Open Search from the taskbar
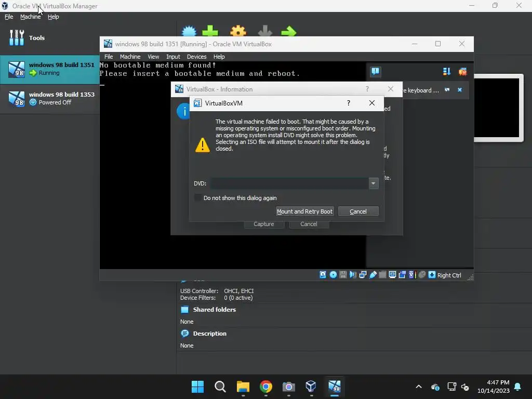The width and height of the screenshot is (532, 399). click(220, 387)
